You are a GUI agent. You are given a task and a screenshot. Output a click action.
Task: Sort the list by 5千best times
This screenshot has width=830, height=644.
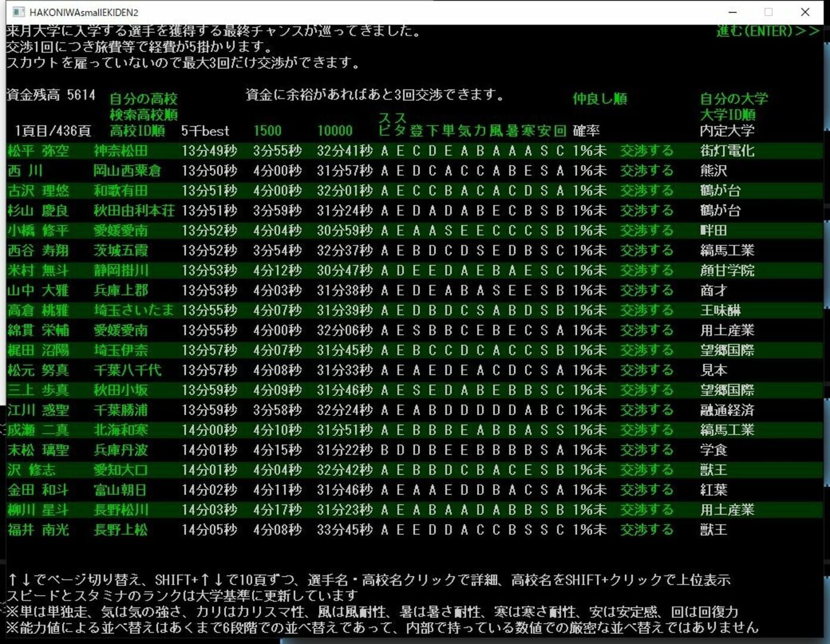click(206, 131)
